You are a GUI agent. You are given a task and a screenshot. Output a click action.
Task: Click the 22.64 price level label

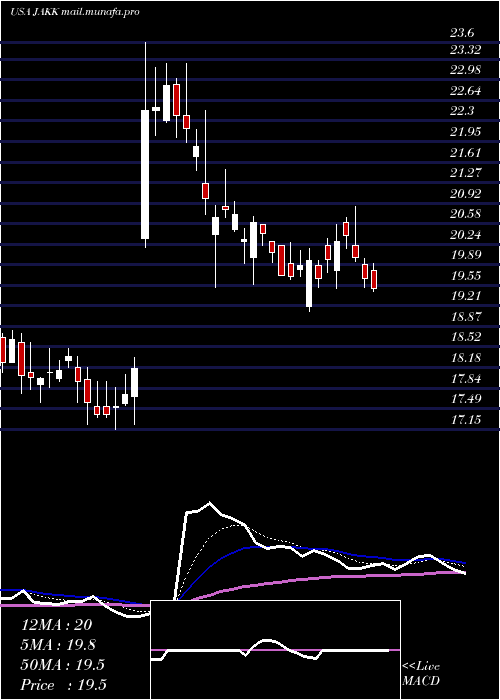(466, 91)
